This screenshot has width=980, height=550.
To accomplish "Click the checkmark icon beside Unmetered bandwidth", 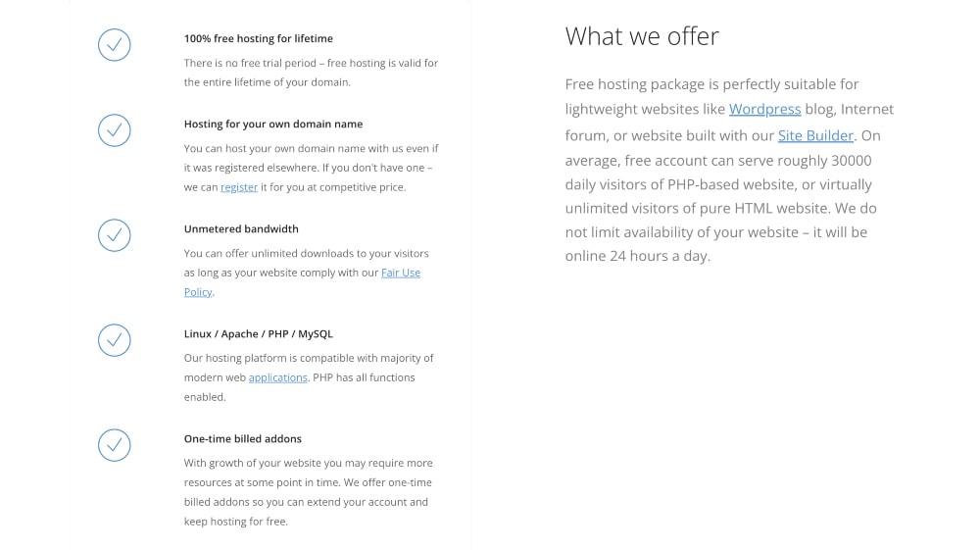I will click(114, 235).
